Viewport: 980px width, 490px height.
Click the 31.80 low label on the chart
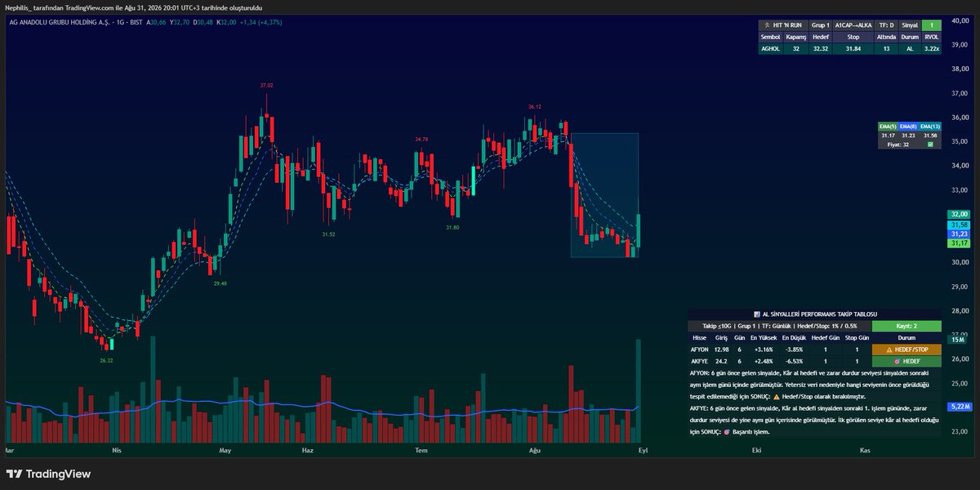(x=452, y=227)
